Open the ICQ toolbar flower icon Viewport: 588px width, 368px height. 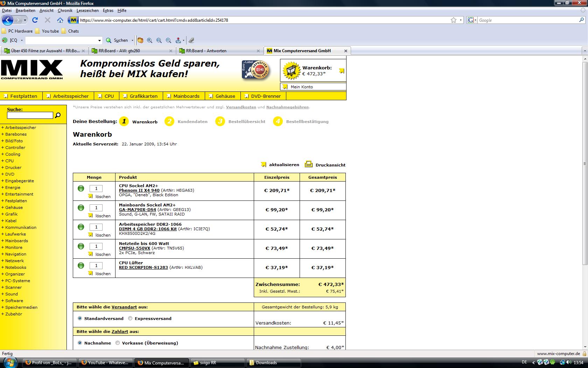point(5,40)
